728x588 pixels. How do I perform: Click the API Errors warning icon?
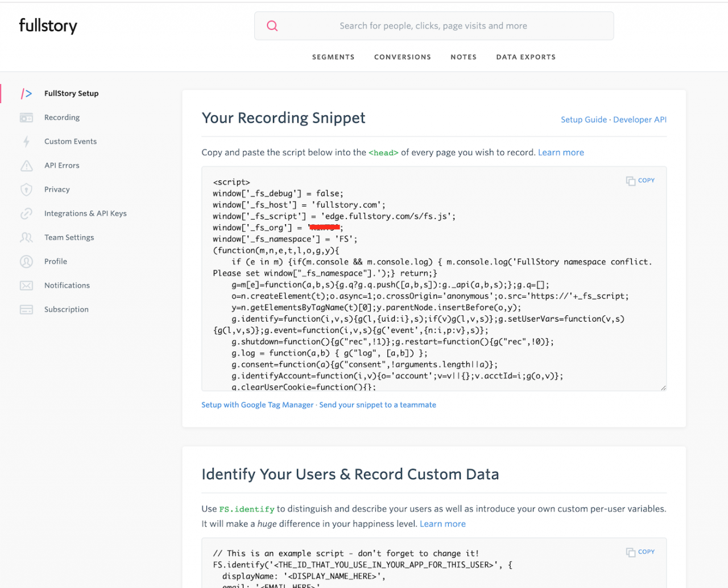coord(27,166)
